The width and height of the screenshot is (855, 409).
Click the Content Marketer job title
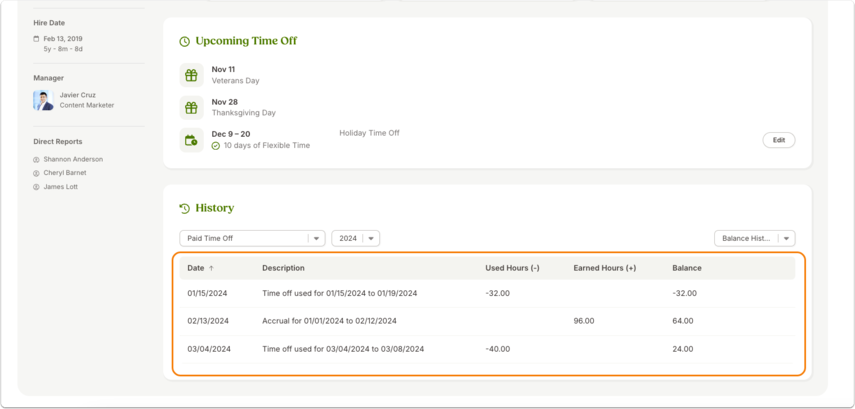point(87,105)
